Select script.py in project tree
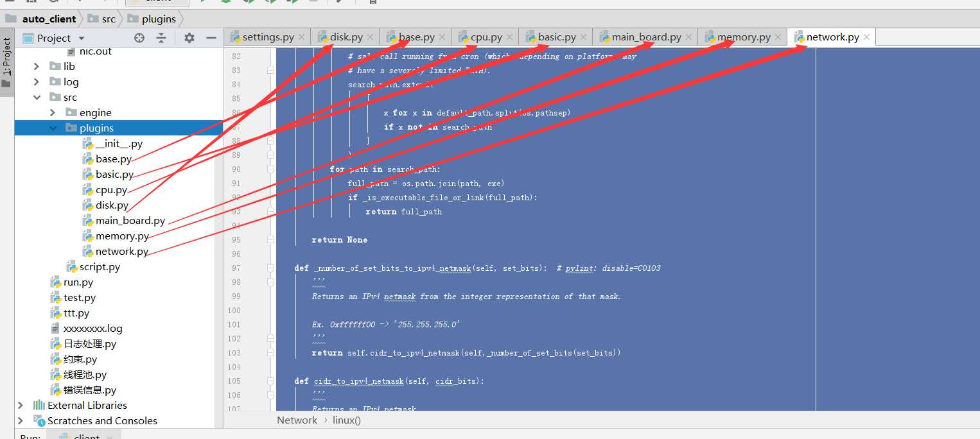980x439 pixels. (100, 266)
